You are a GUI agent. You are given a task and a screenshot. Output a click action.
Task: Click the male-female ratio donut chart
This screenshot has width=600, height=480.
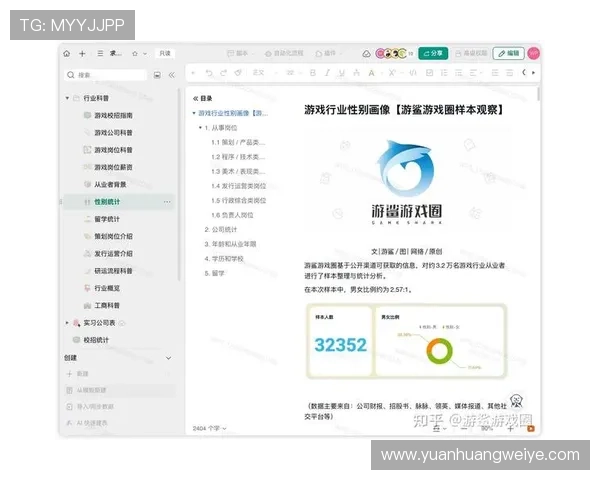pyautogui.click(x=439, y=351)
